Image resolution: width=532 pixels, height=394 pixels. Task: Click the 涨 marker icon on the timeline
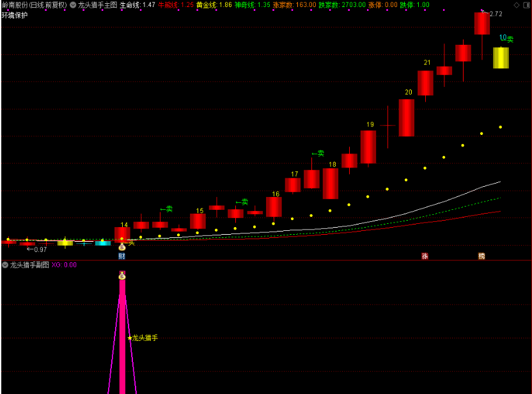pos(425,256)
